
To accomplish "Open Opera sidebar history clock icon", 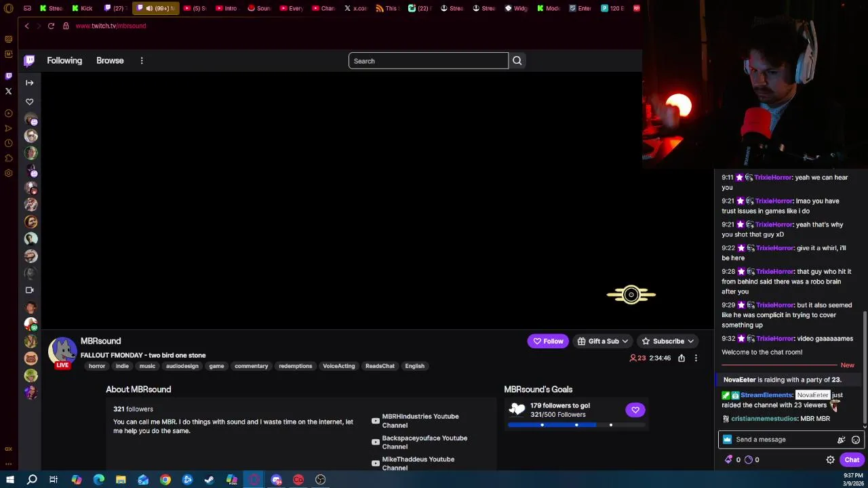I will click(x=8, y=143).
